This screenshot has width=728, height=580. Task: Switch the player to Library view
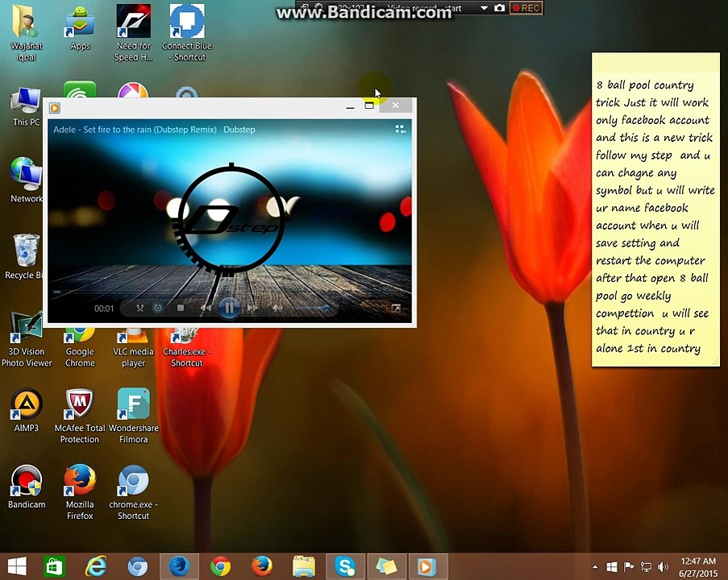(x=400, y=129)
